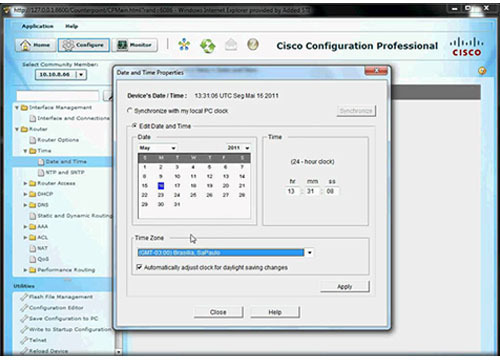Click the manage community network icon
This screenshot has height=360, width=500.
click(184, 45)
